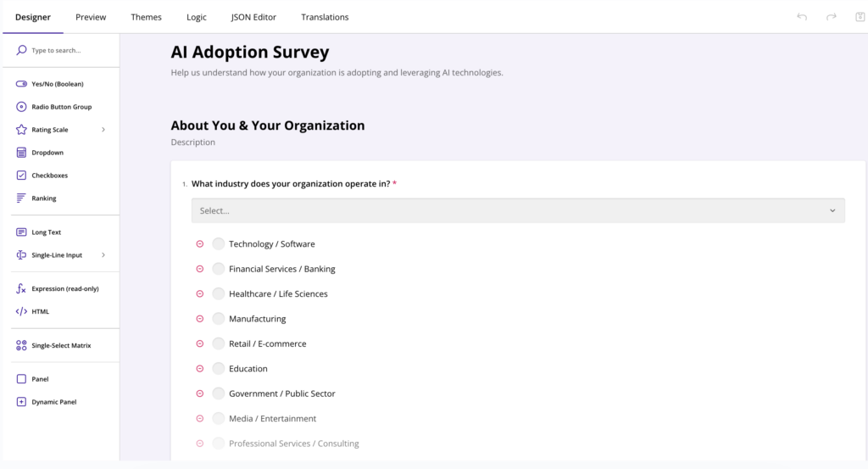Select the HTML code icon in toolbox
The height and width of the screenshot is (469, 868).
tap(21, 311)
